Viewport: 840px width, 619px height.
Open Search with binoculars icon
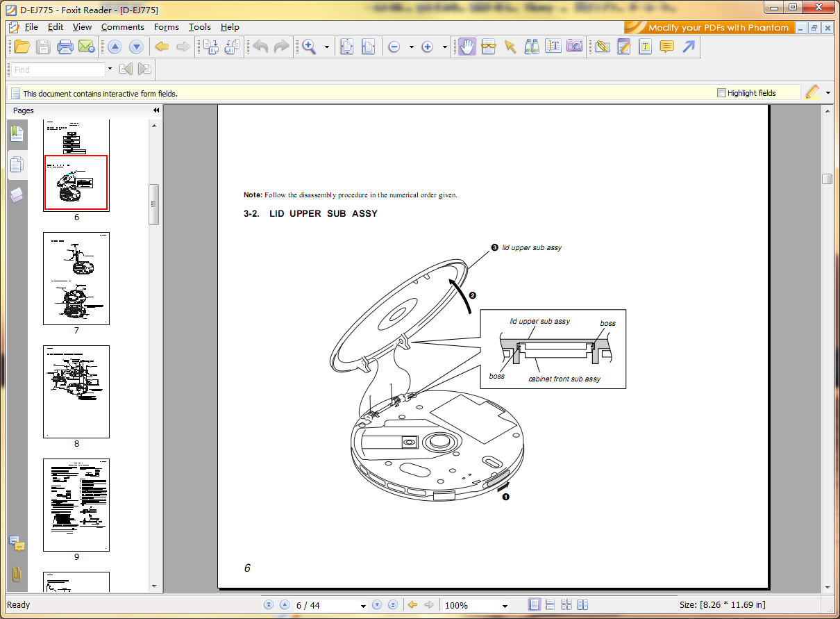pos(532,47)
